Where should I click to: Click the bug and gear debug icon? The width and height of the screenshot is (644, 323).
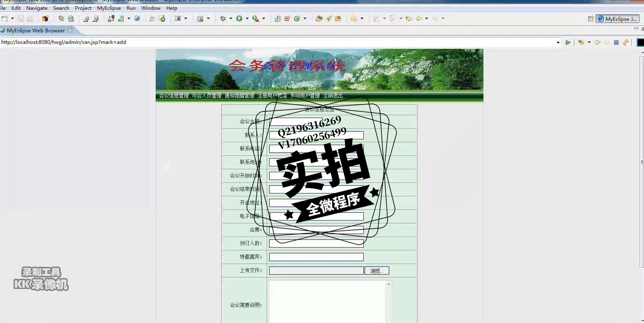pos(61,18)
